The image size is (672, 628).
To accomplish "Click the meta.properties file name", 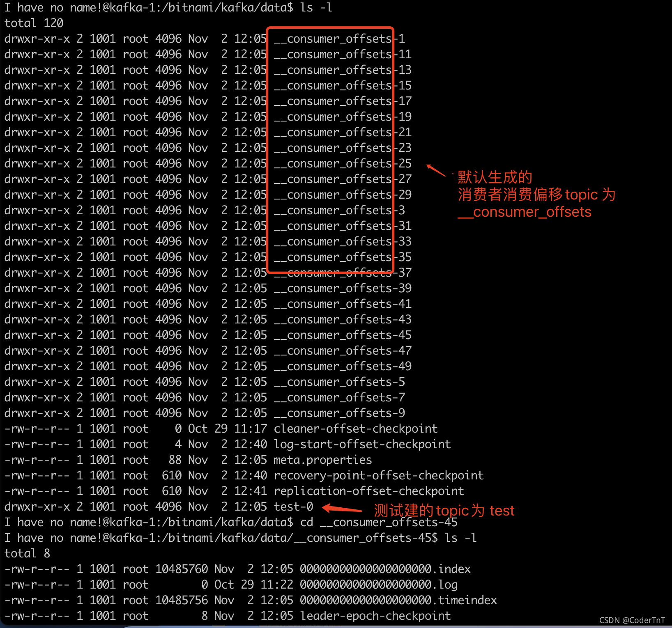I will click(x=323, y=460).
